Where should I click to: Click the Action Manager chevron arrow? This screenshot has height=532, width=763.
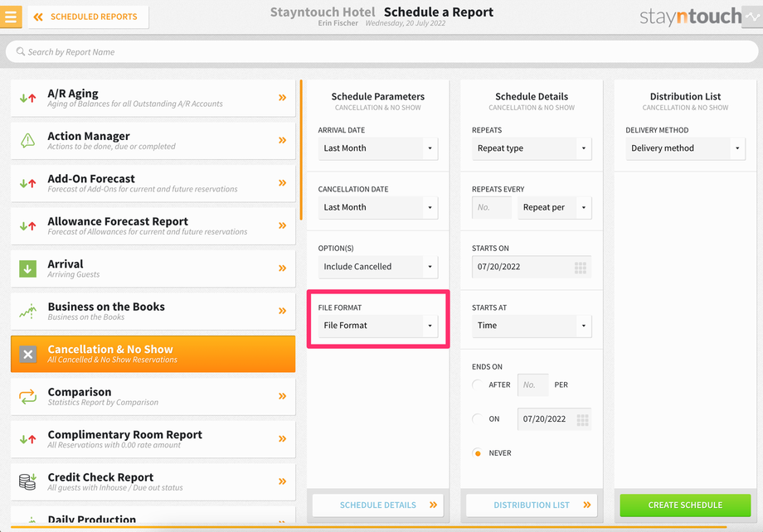pos(282,141)
